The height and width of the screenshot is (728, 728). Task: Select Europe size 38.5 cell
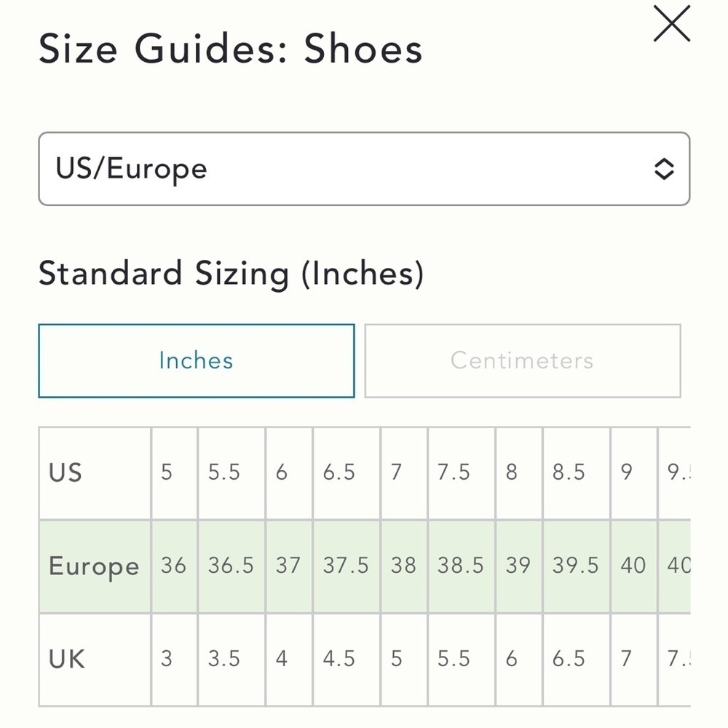[x=462, y=566]
